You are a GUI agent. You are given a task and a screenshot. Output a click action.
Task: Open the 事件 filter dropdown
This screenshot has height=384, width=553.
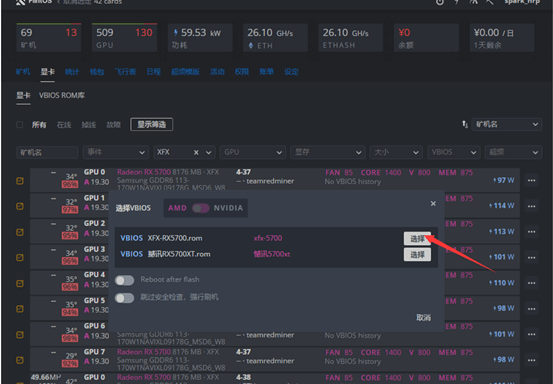pos(116,152)
